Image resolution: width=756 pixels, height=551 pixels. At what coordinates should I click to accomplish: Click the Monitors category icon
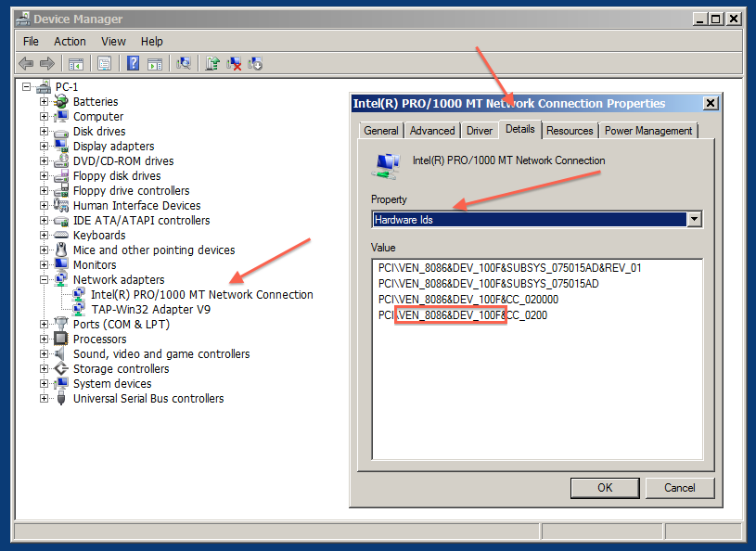(60, 264)
